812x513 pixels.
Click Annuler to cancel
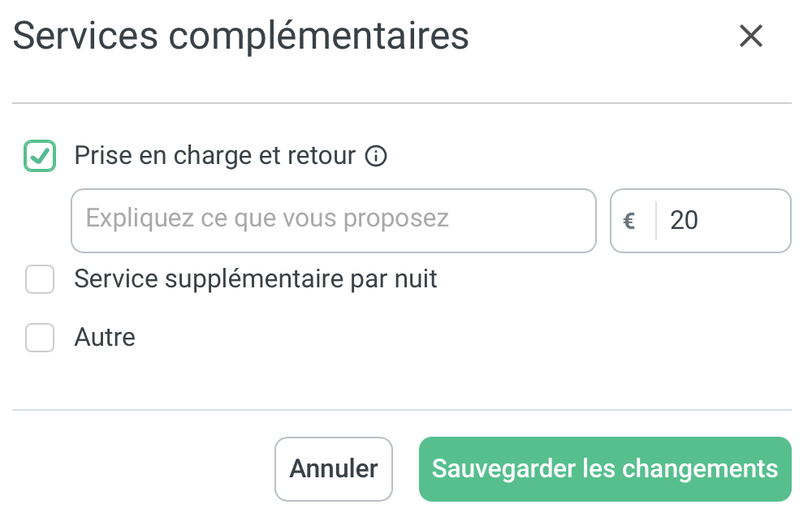334,469
